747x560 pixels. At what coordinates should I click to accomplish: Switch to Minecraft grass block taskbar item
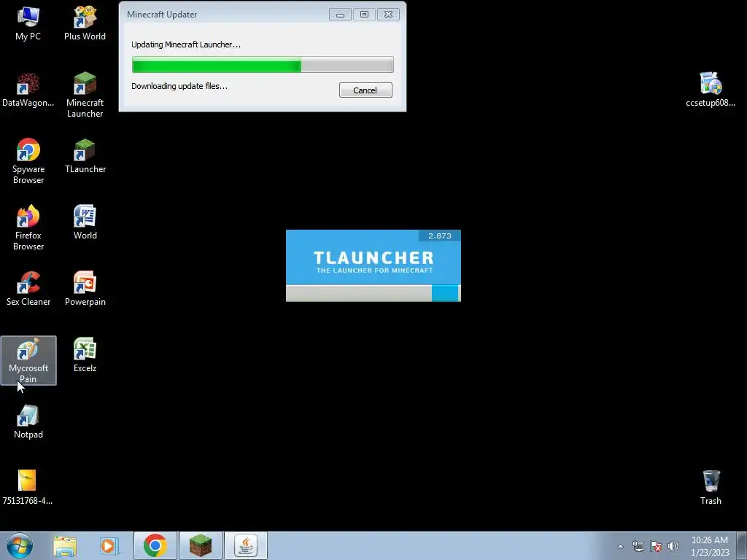[201, 545]
